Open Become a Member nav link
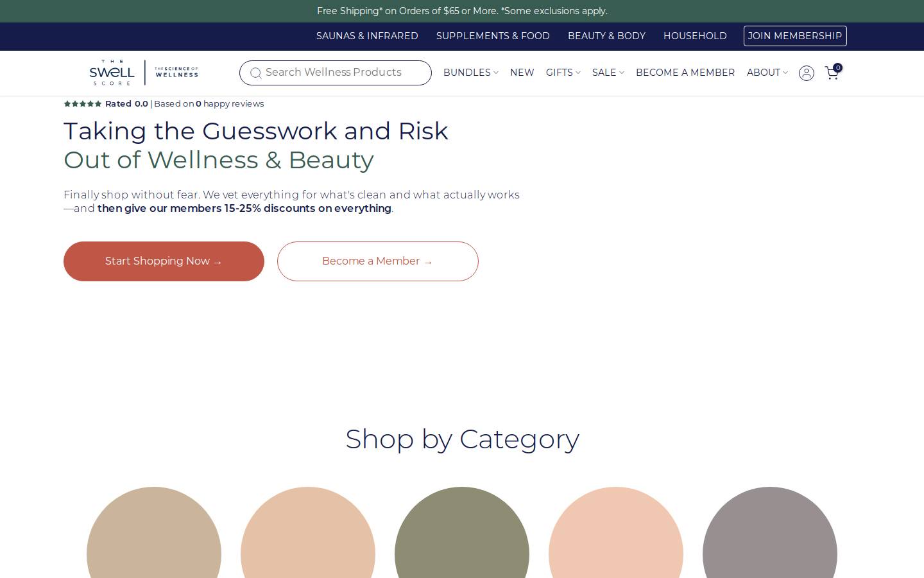 point(685,73)
